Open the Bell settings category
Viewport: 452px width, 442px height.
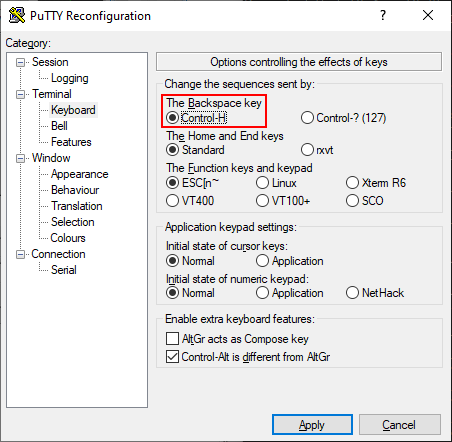pos(59,126)
